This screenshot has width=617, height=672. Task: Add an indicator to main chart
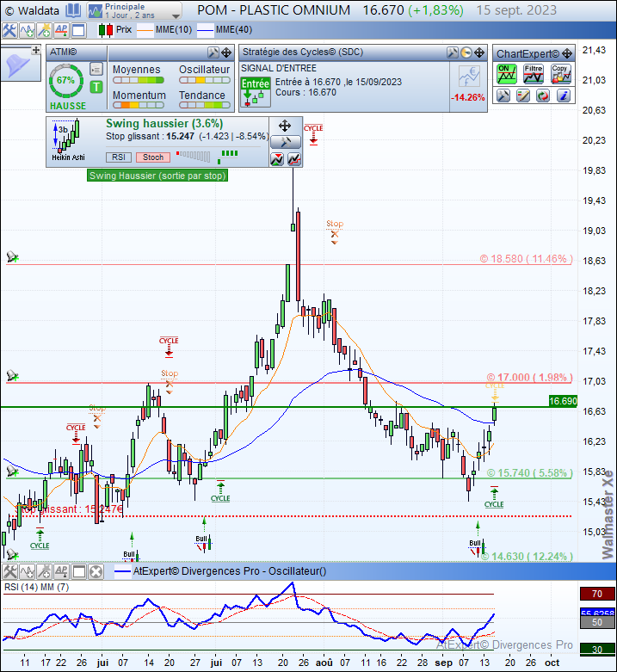[x=27, y=30]
